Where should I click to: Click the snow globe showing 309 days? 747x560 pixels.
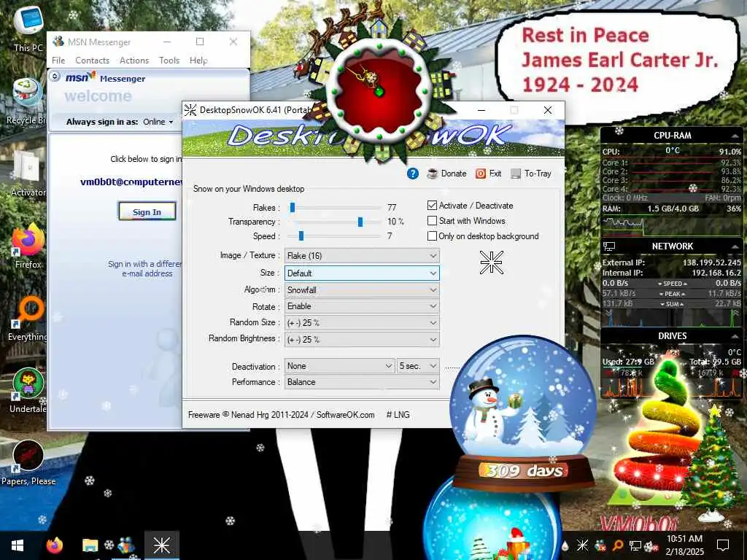click(x=522, y=414)
